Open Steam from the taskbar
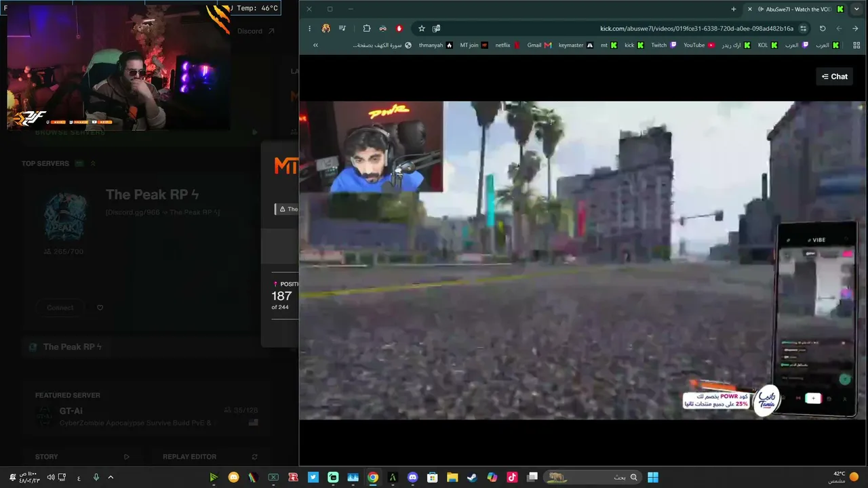 tap(472, 477)
